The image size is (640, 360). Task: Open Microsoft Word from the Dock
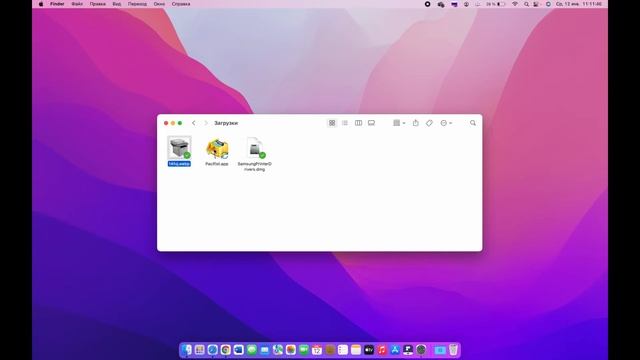(x=239, y=350)
